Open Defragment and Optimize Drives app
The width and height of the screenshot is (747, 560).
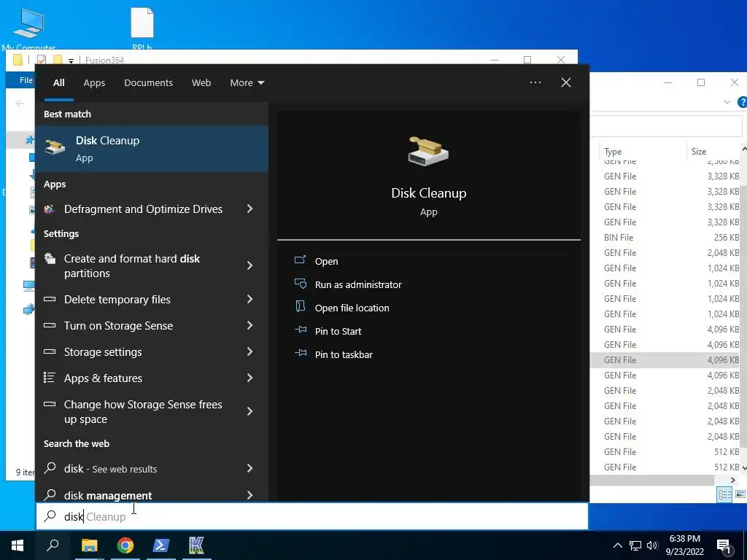click(143, 209)
